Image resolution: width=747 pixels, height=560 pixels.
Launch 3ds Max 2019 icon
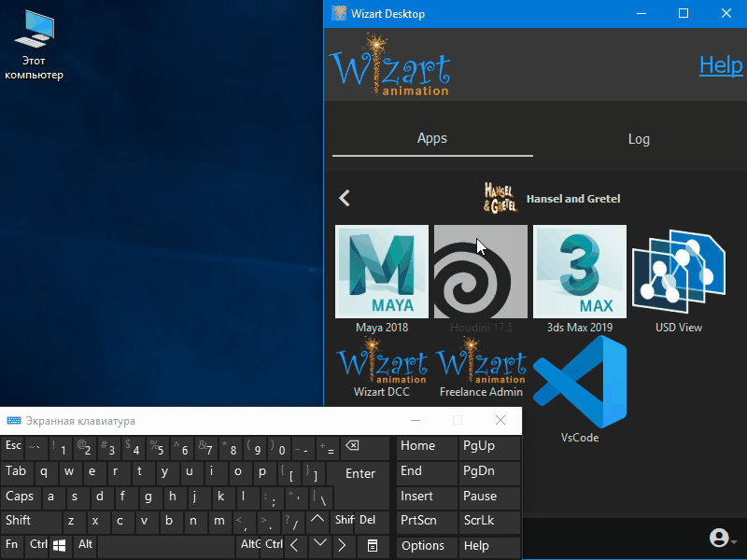point(580,272)
